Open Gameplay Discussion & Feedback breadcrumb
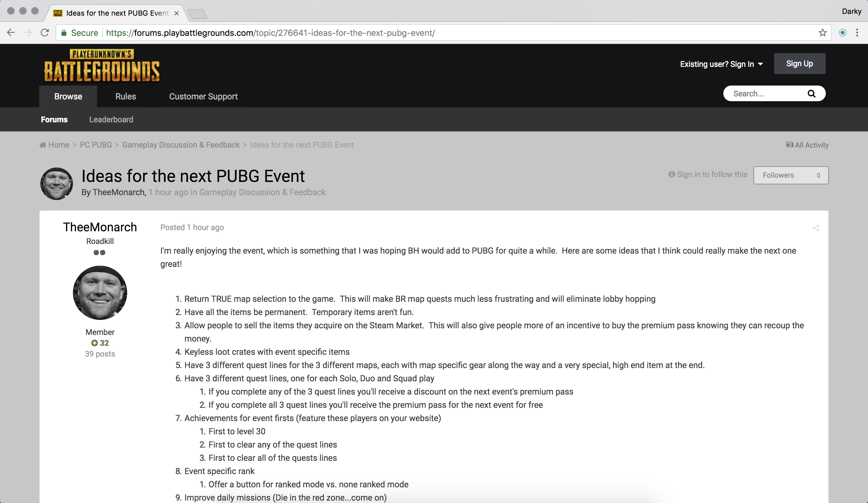The image size is (868, 503). pos(181,145)
